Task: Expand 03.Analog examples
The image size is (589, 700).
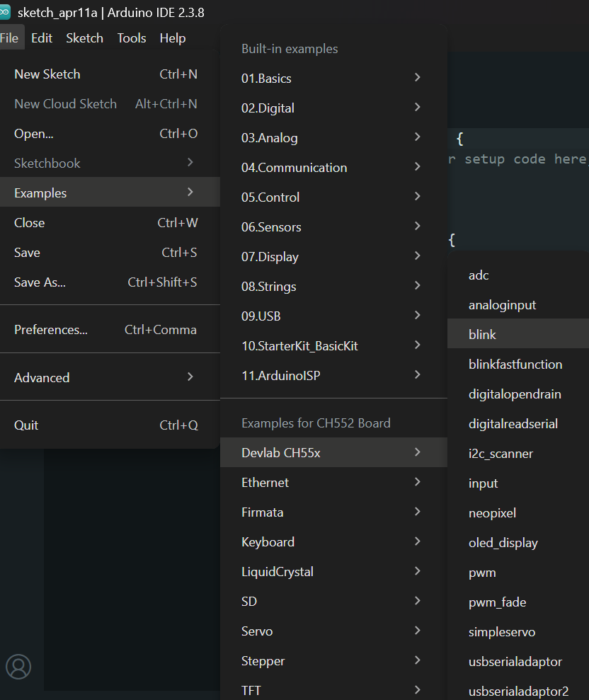Action: tap(333, 138)
